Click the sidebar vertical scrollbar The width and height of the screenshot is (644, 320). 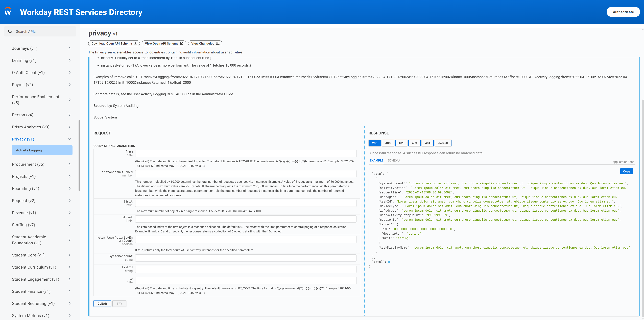point(79,155)
